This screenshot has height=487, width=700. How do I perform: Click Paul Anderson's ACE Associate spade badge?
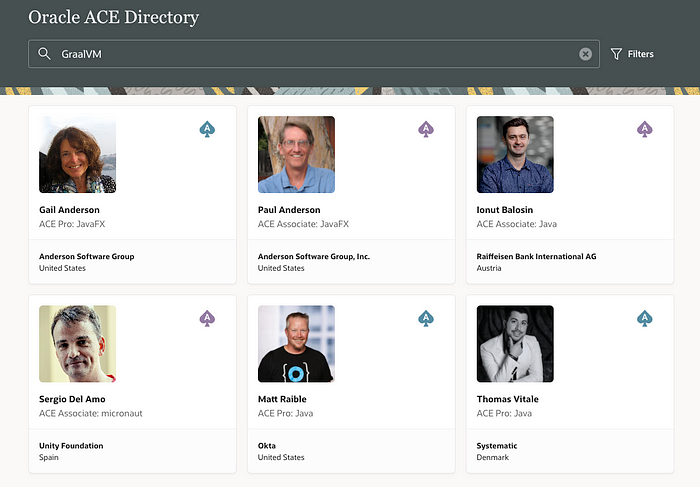[426, 129]
